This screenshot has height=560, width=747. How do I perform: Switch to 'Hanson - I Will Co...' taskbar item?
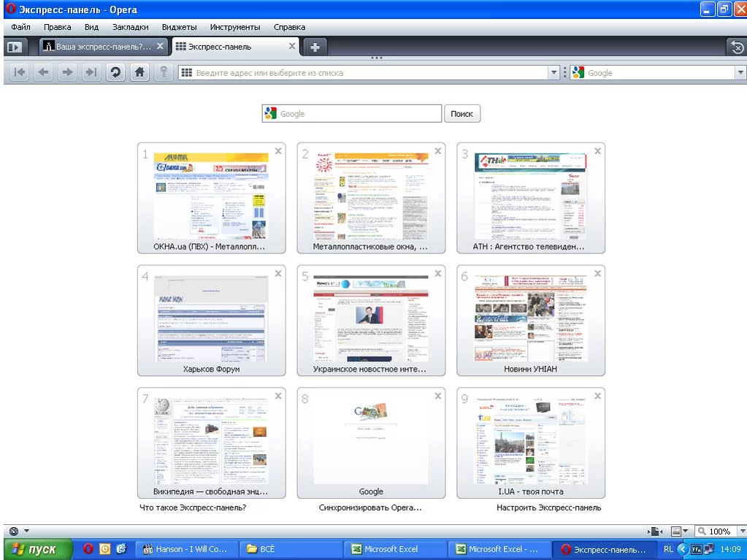click(187, 549)
